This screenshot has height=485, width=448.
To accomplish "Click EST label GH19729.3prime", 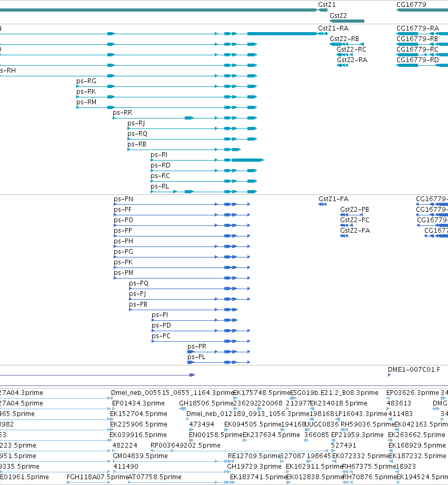I will 254,467.
